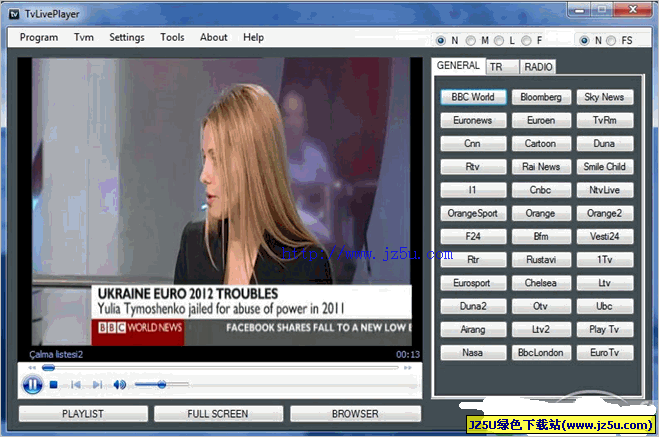Click the rewind arrows beside the seek bar
Viewport: 659px width, 437px height.
32,368
